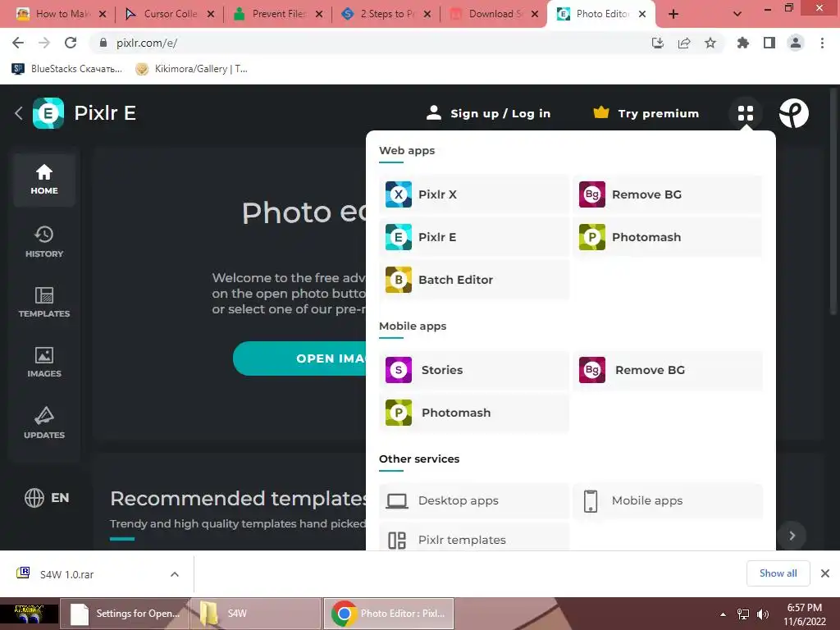The height and width of the screenshot is (630, 840).
Task: Open the Updates sidebar section
Action: [x=44, y=423]
